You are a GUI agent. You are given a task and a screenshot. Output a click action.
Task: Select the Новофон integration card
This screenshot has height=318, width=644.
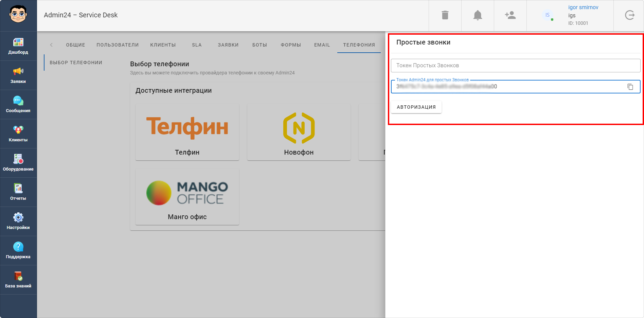coord(299,132)
